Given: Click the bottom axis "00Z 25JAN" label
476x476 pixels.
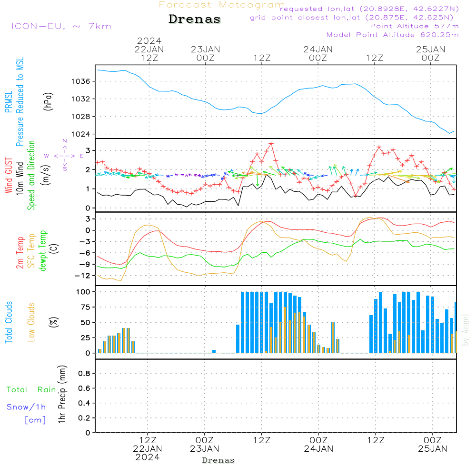Looking at the screenshot, I should click(x=432, y=445).
